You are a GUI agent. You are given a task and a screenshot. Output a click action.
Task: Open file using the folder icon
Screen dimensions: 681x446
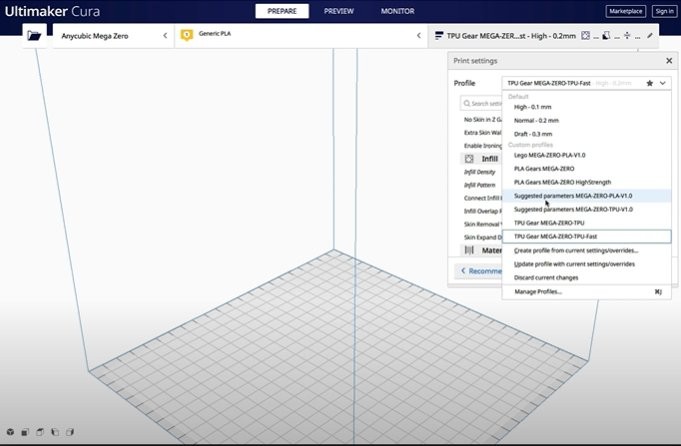click(35, 35)
